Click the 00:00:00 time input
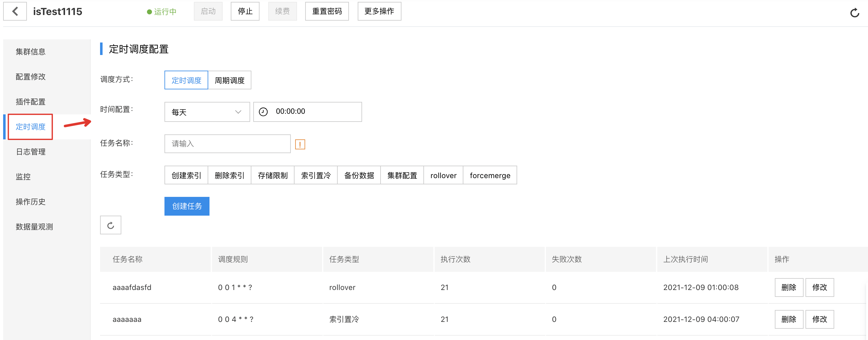868x340 pixels. (307, 112)
